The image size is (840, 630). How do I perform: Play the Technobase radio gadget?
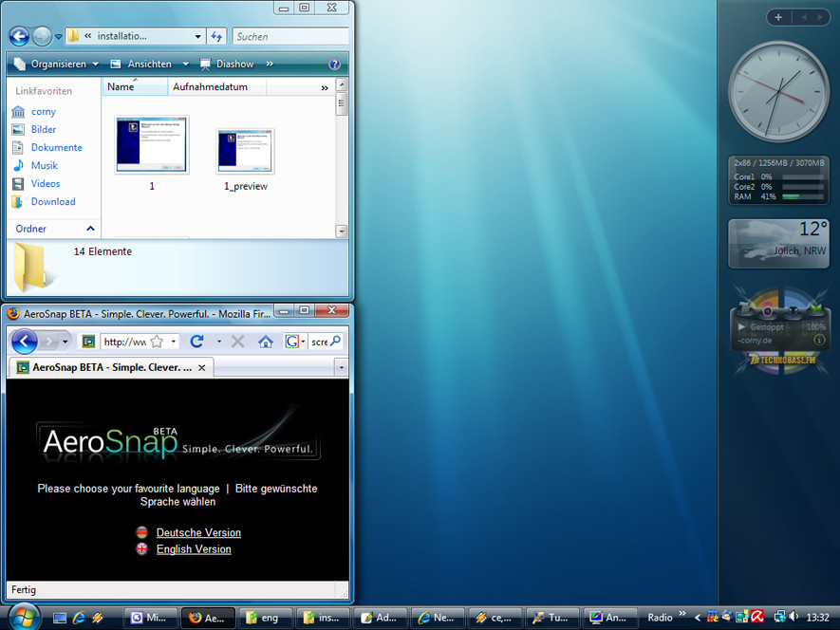[741, 326]
